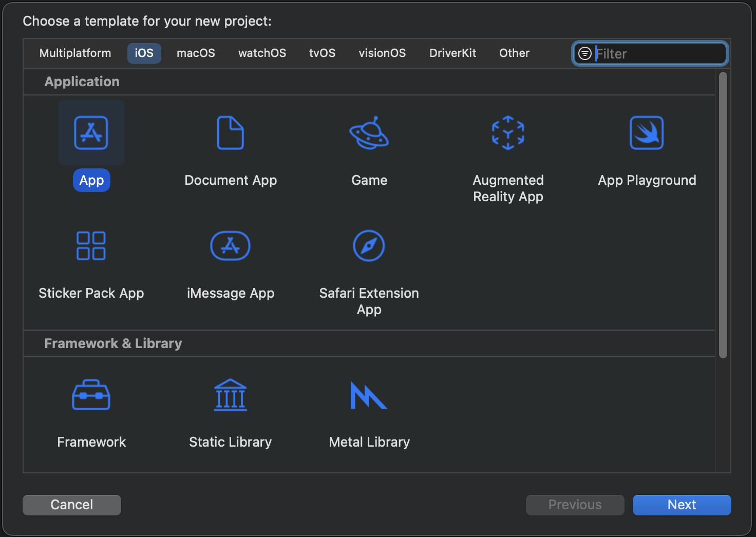Pick the iMessage App template icon
Screen dimensions: 756x537
coord(230,246)
